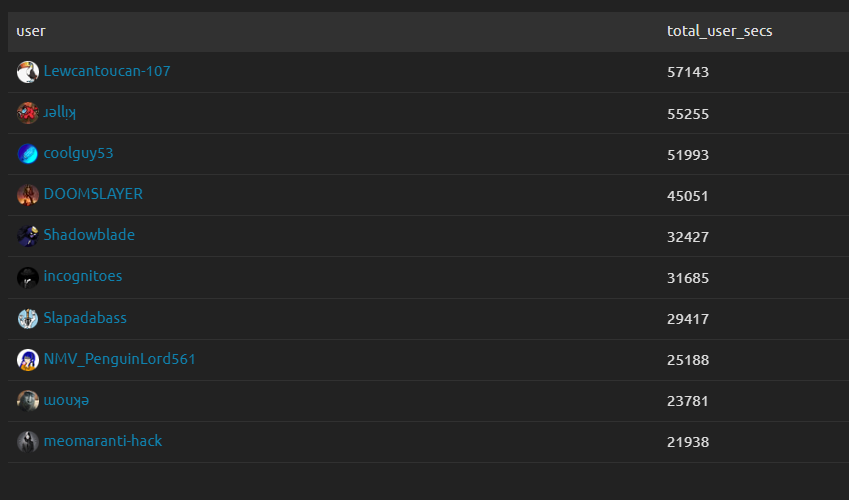Viewport: 849px width, 500px height.
Task: Click incognitoes' dark avatar icon
Action: click(x=28, y=277)
